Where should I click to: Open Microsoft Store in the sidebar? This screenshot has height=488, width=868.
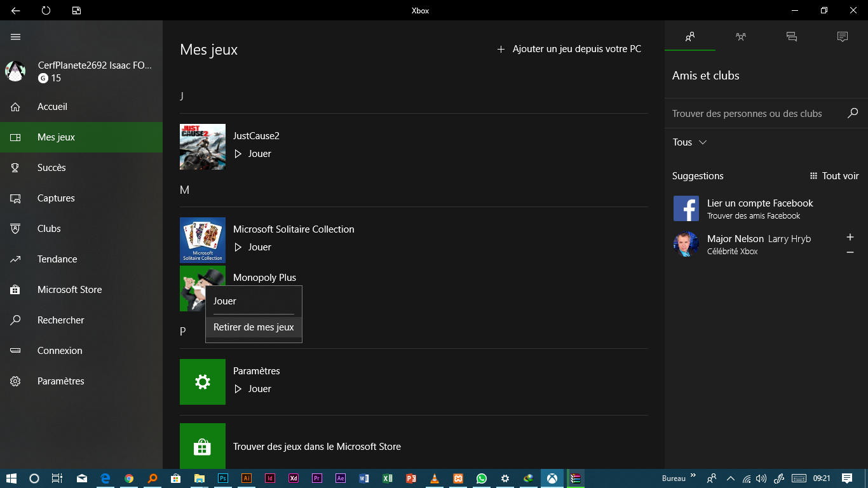[x=81, y=290]
